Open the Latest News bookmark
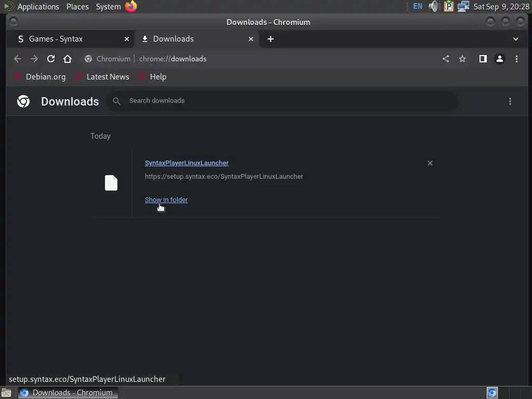The image size is (532, 399). (x=102, y=77)
